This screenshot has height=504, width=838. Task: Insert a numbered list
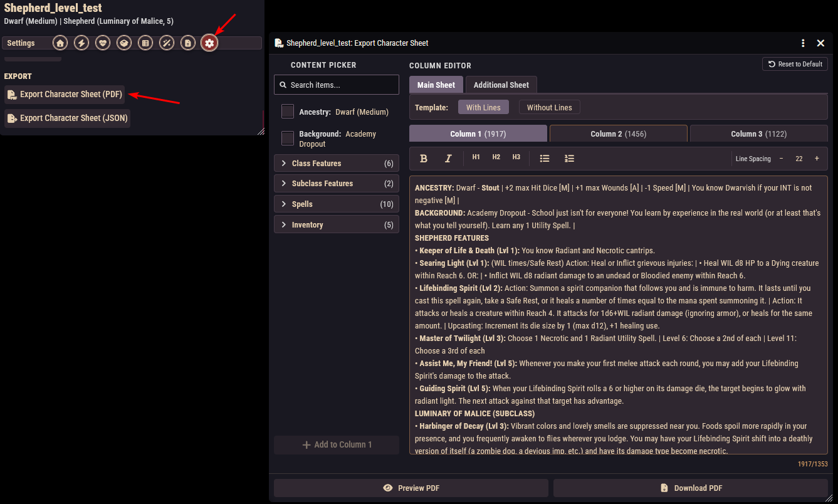point(569,159)
